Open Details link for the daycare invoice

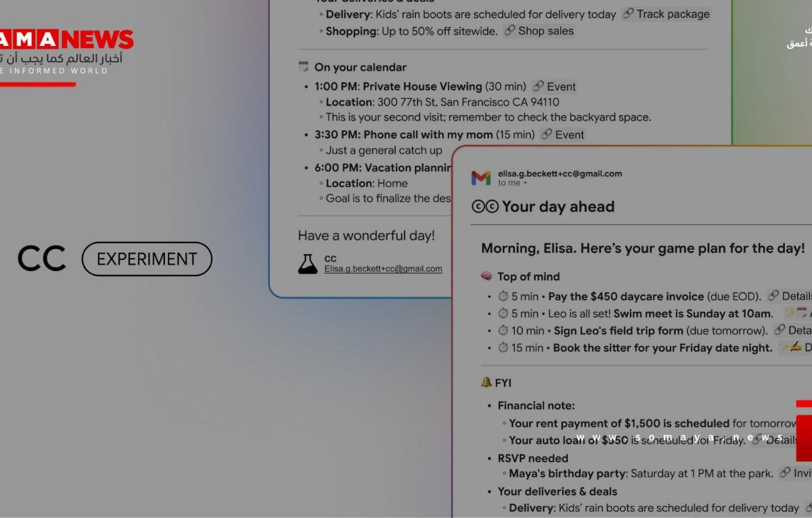click(790, 296)
